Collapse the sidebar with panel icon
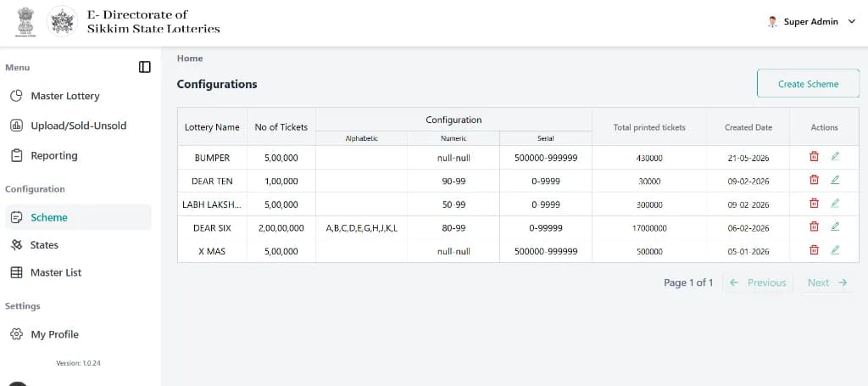The image size is (868, 386). tap(144, 67)
